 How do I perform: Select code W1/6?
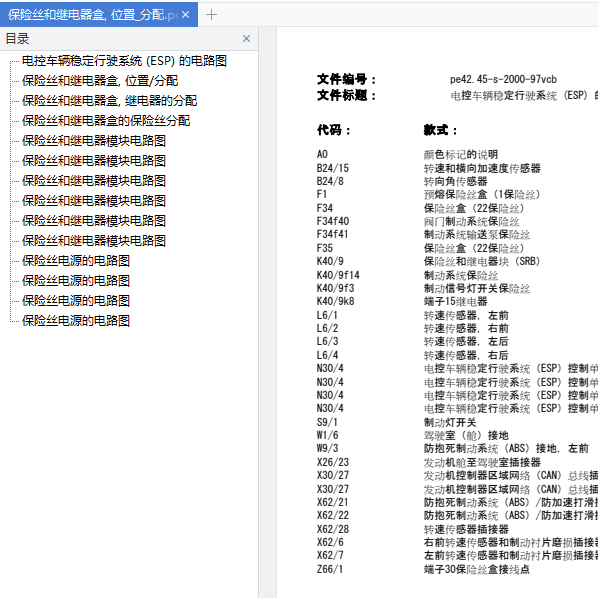click(x=328, y=435)
